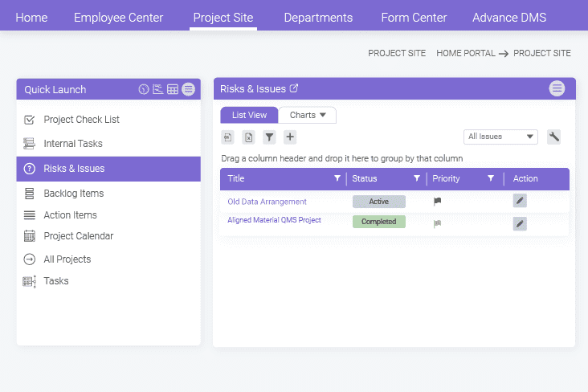Open Risks & Issues in a new window via arrow icon

294,88
